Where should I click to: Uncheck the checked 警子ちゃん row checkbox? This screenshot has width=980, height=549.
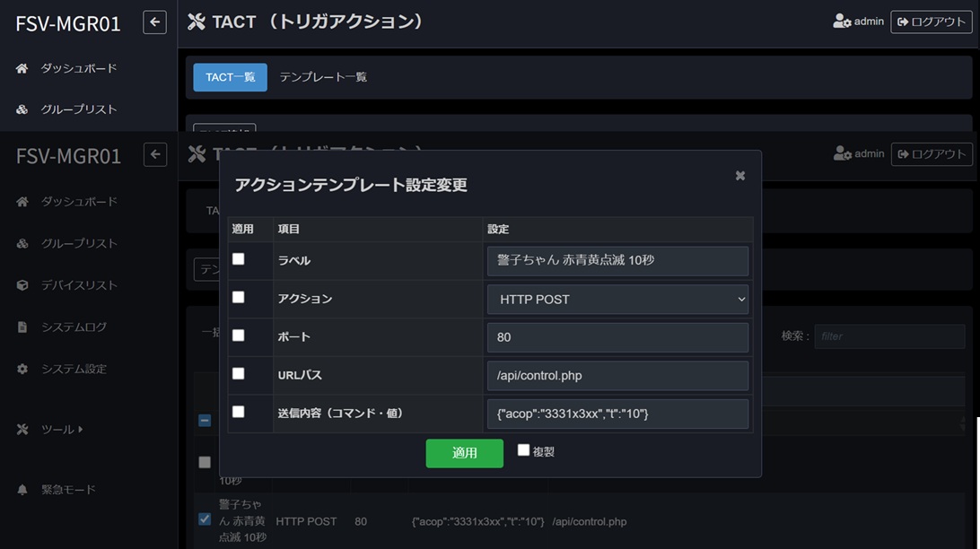[205, 519]
